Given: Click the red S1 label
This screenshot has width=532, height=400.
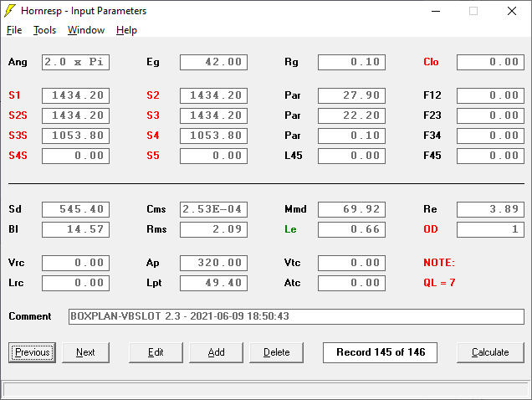Looking at the screenshot, I should (14, 95).
